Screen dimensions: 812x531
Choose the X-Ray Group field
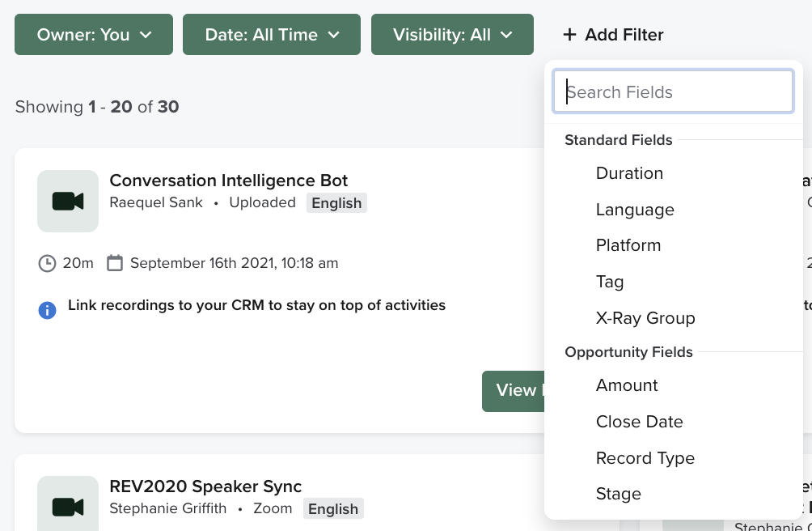(x=645, y=317)
